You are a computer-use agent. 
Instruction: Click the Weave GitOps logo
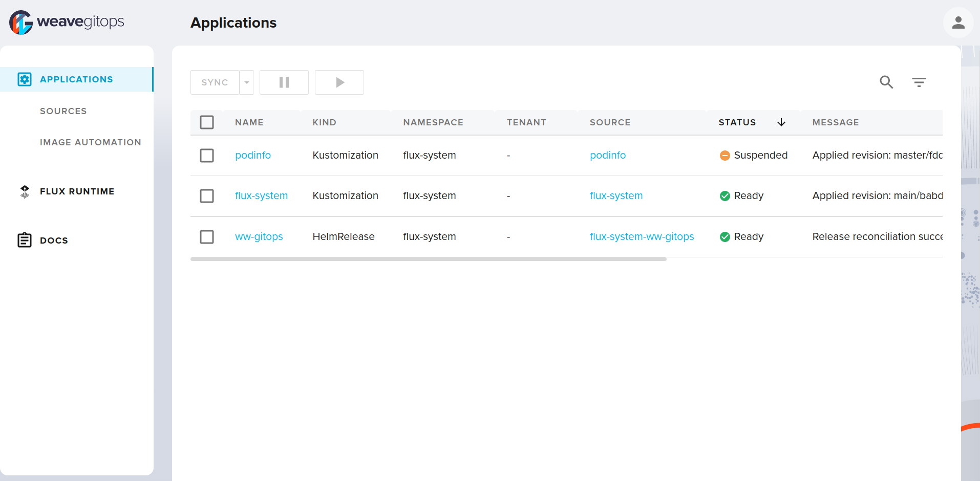point(67,22)
